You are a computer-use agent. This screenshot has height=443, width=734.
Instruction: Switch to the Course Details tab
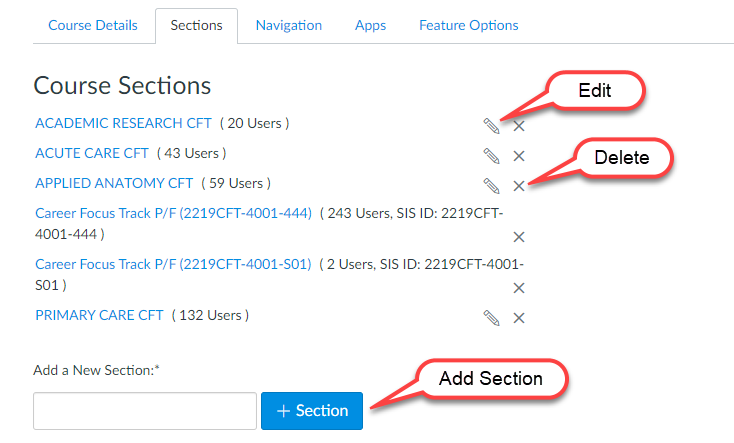93,25
